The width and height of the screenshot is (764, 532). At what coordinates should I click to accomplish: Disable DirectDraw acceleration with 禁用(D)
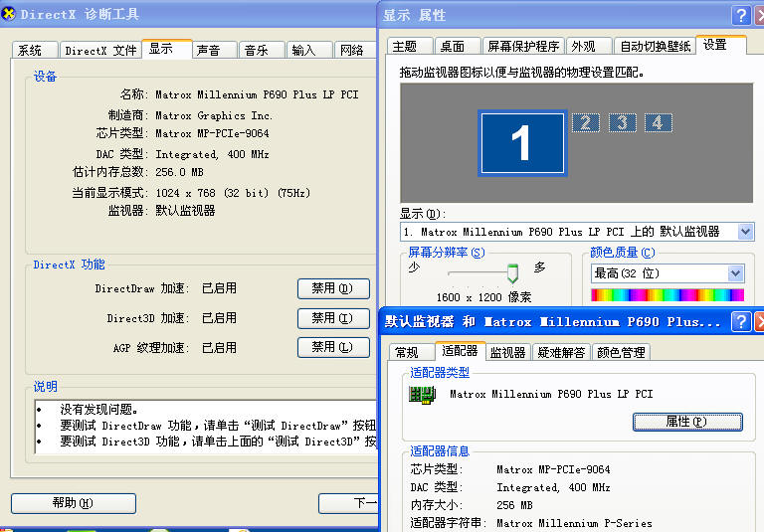(x=333, y=289)
